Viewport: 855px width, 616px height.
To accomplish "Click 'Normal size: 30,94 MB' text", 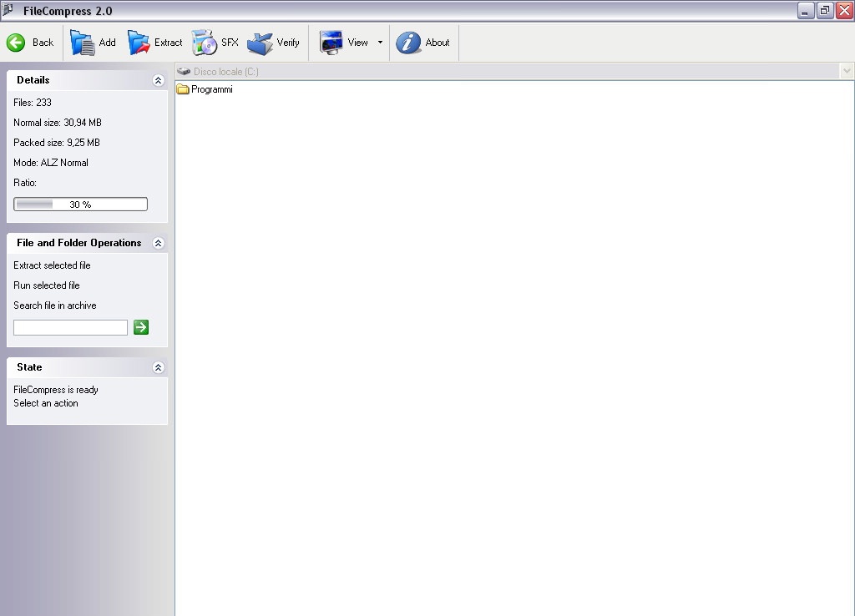I will (58, 123).
